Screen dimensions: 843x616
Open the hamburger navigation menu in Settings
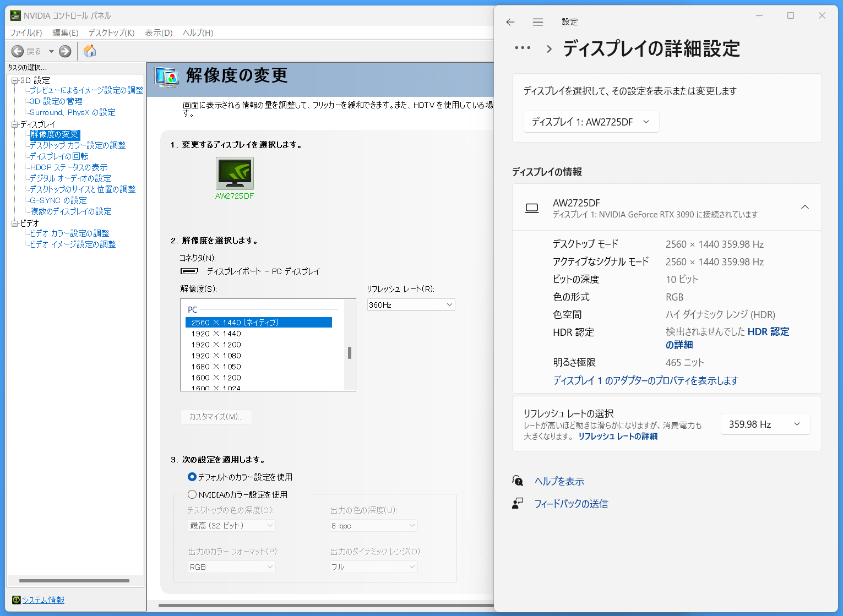pyautogui.click(x=538, y=22)
